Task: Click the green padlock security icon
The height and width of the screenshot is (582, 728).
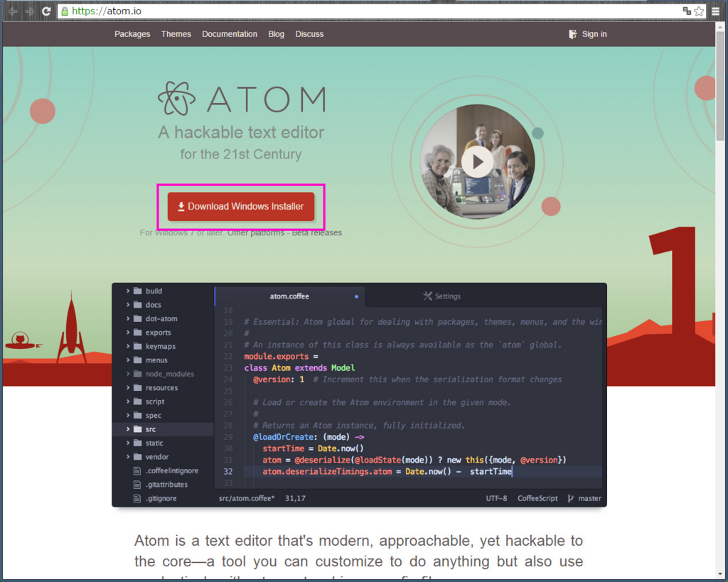Action: click(x=65, y=11)
